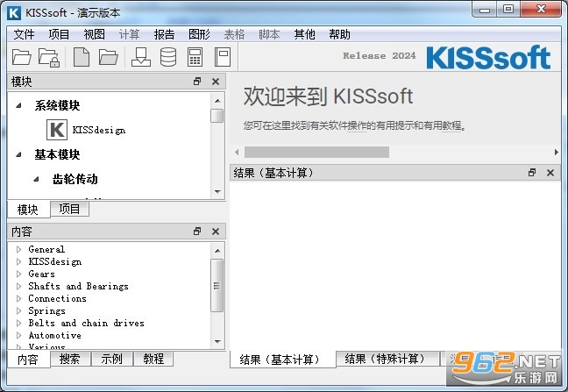Undock the 内容 panel

(x=197, y=232)
